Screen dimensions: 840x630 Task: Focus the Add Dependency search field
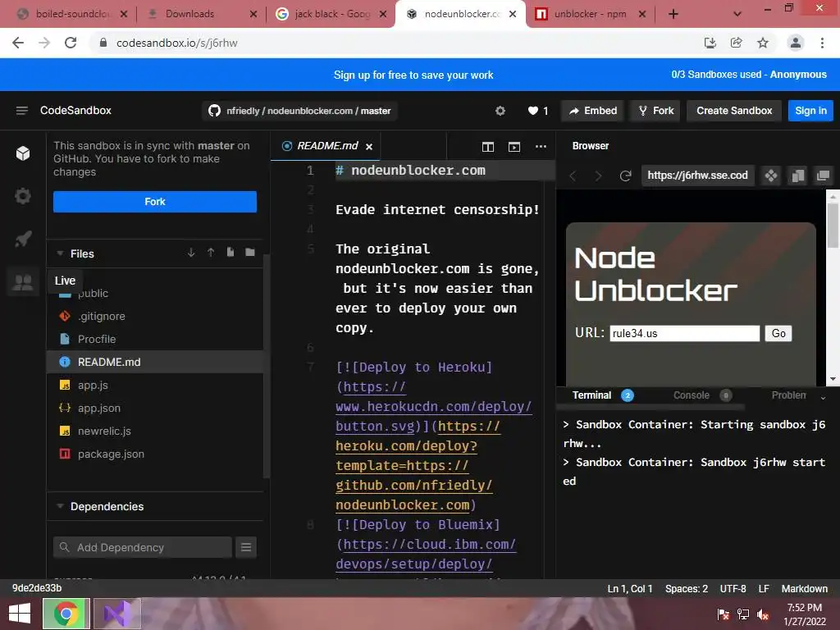(x=143, y=547)
